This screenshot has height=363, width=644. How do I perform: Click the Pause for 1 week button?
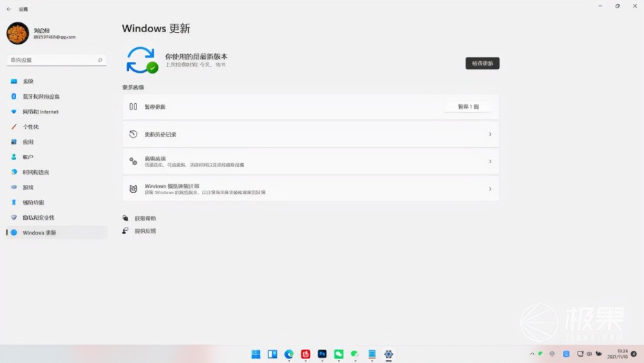[x=468, y=107]
